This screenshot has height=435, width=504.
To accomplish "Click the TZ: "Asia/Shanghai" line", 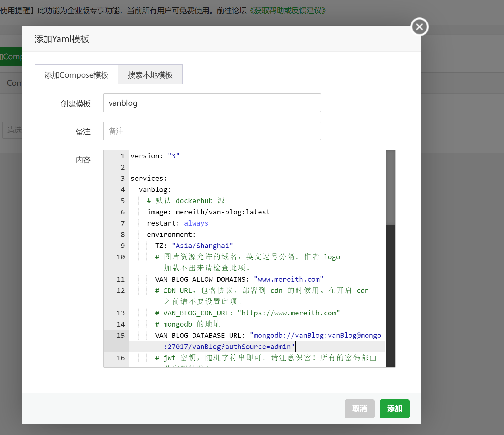I will tap(194, 246).
